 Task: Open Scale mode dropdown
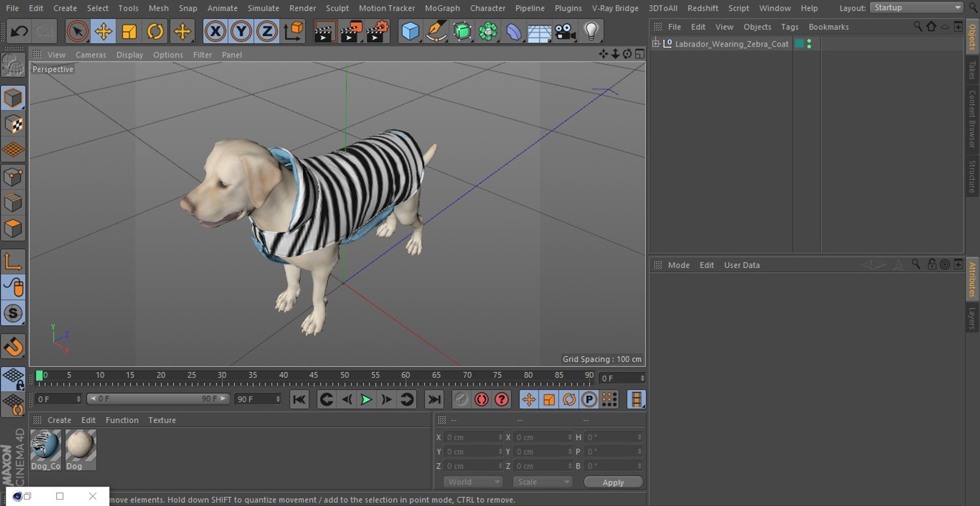pyautogui.click(x=542, y=482)
